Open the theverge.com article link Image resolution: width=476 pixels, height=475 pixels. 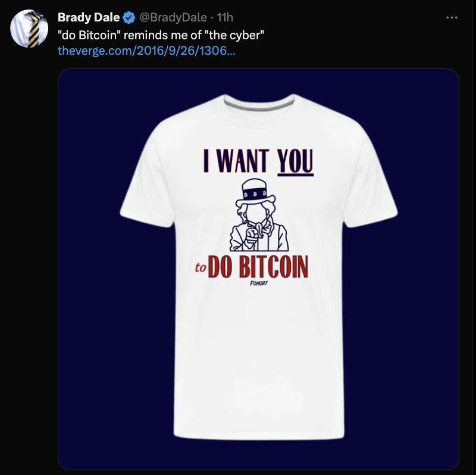[146, 51]
